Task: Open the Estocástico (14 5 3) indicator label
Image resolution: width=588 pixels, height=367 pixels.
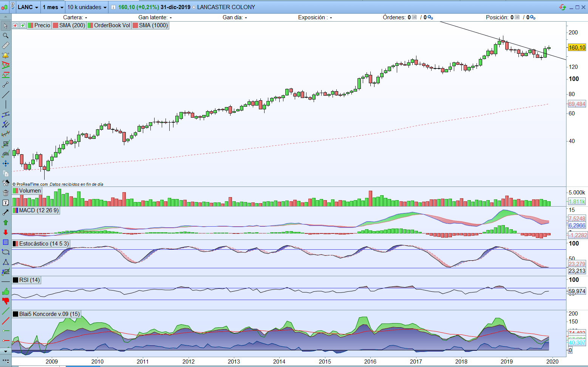Action: 41,244
